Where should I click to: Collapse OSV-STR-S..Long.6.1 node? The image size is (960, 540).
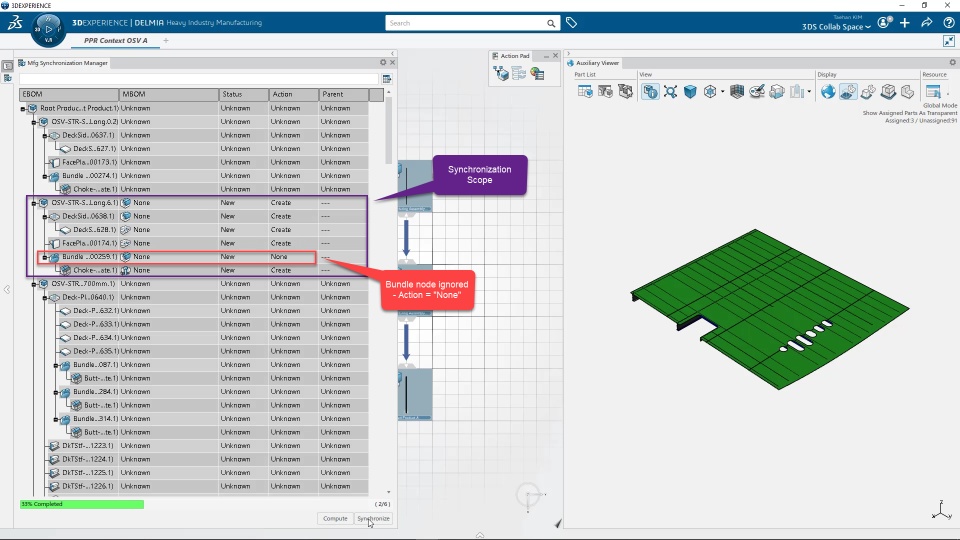34,203
